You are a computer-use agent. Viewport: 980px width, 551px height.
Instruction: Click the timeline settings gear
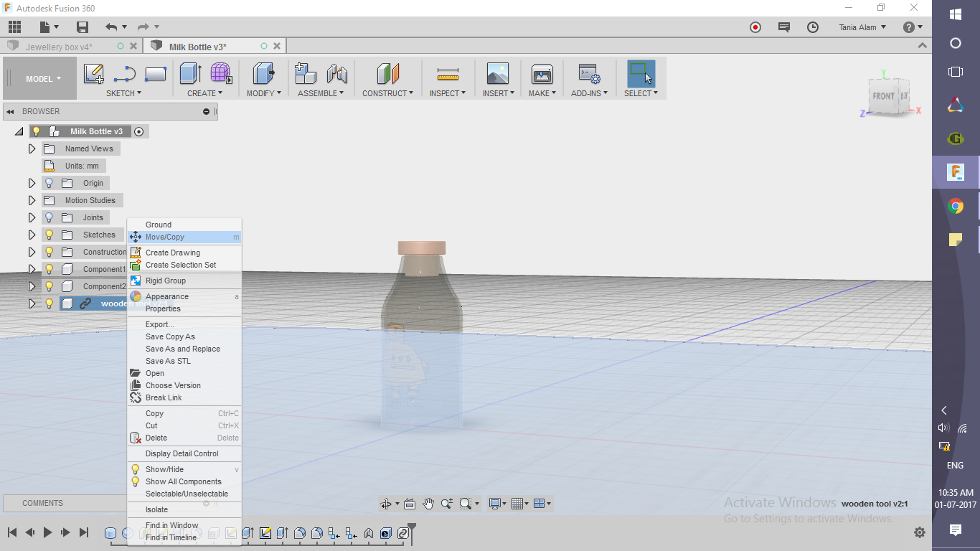click(x=920, y=532)
